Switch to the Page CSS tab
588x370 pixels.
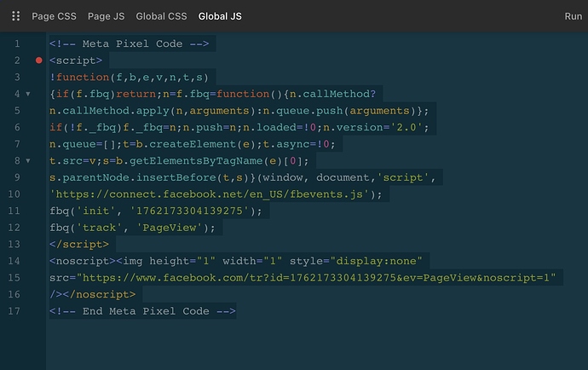click(x=53, y=16)
